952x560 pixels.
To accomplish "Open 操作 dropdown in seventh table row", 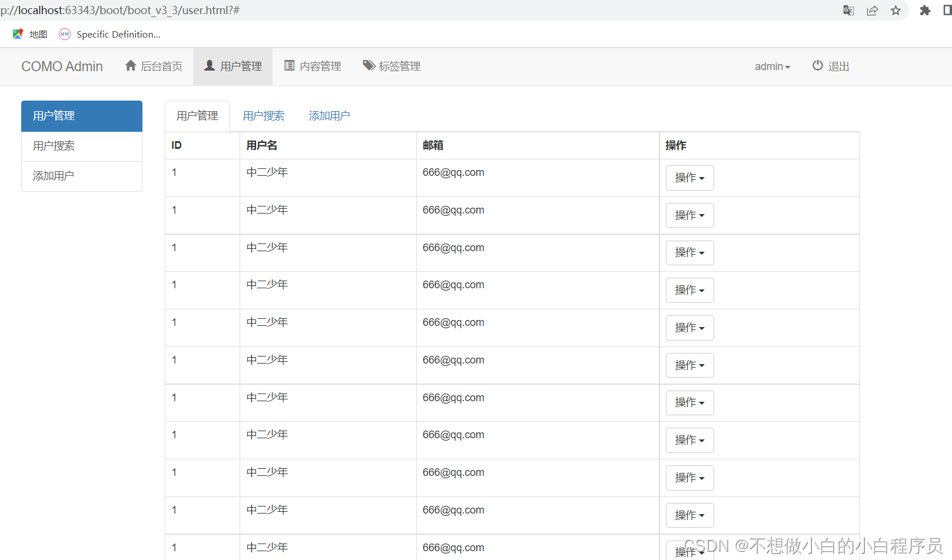I will (x=689, y=403).
